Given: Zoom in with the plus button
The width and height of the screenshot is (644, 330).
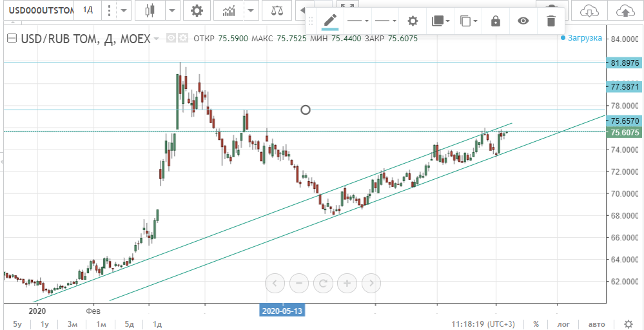Looking at the screenshot, I should [x=347, y=283].
